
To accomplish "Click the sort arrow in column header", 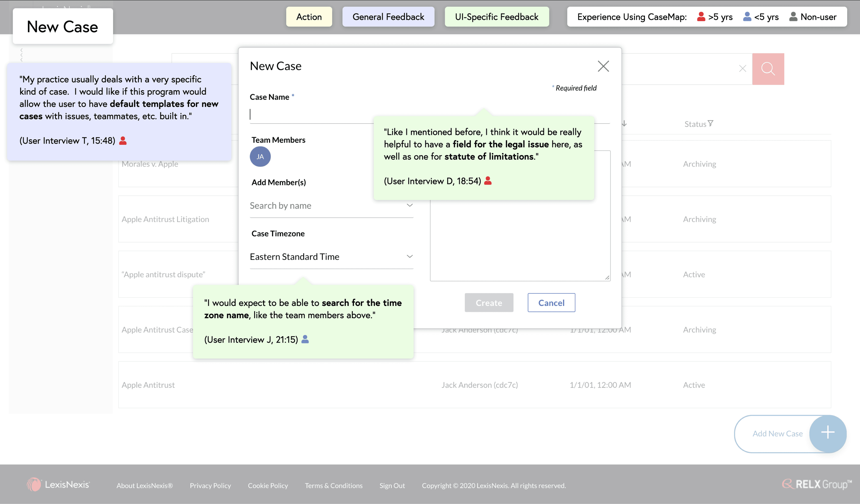I will [624, 123].
